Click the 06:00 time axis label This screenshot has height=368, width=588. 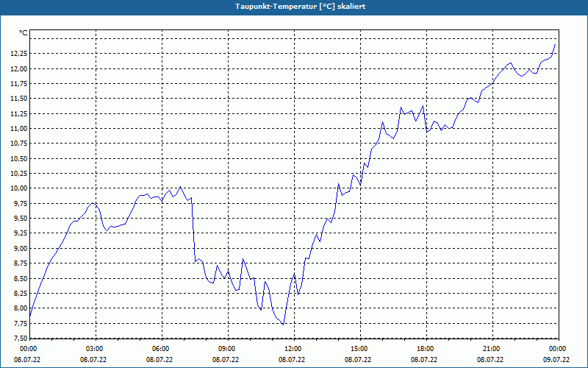[162, 349]
